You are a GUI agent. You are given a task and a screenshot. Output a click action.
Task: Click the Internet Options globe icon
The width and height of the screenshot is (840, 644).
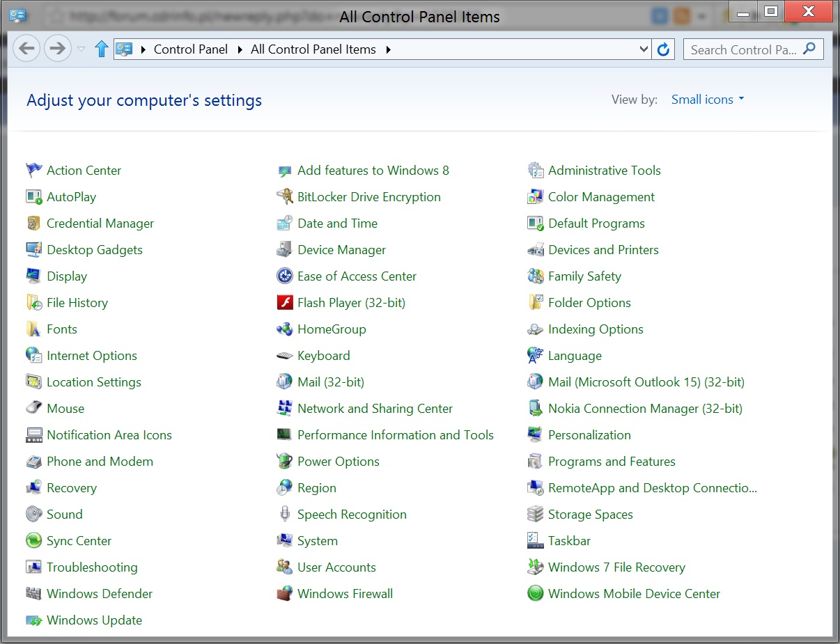click(33, 355)
